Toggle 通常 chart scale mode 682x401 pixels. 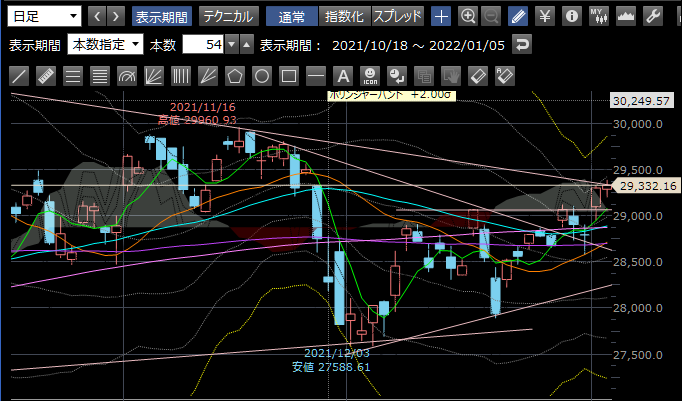pos(292,17)
